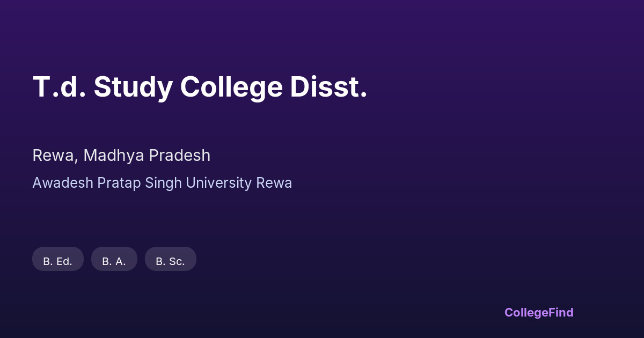The width and height of the screenshot is (644, 338).
Task: Click the word "Disst." in the title
Action: pyautogui.click(x=328, y=87)
